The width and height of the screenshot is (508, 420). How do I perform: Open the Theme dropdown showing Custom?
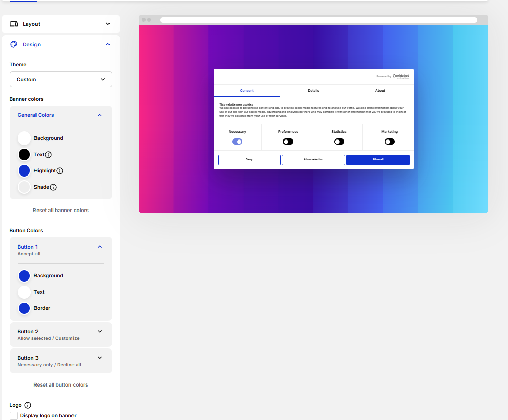pyautogui.click(x=60, y=79)
